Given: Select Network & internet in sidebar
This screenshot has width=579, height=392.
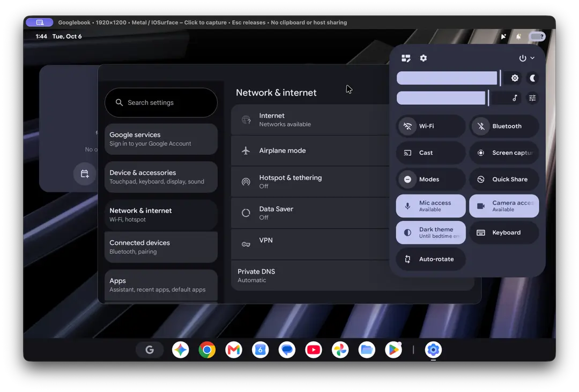Looking at the screenshot, I should pyautogui.click(x=161, y=215).
